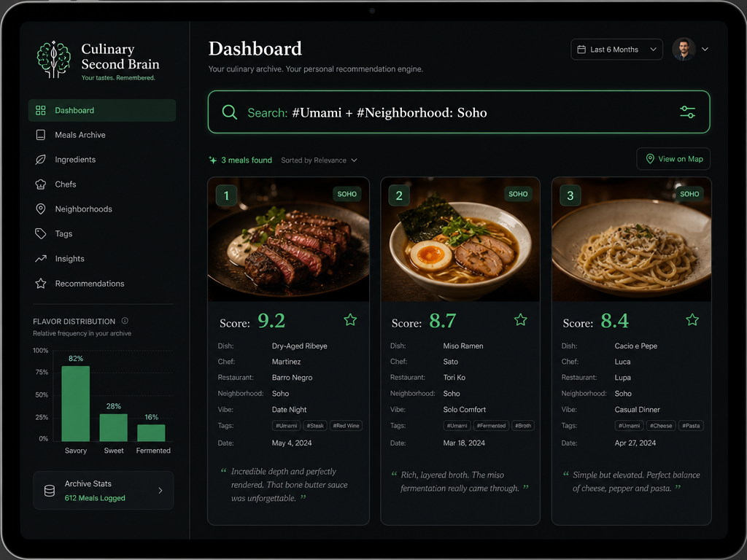Screen dimensions: 747x560
Task: Click the 612 Meals Logged link
Action: [95, 498]
